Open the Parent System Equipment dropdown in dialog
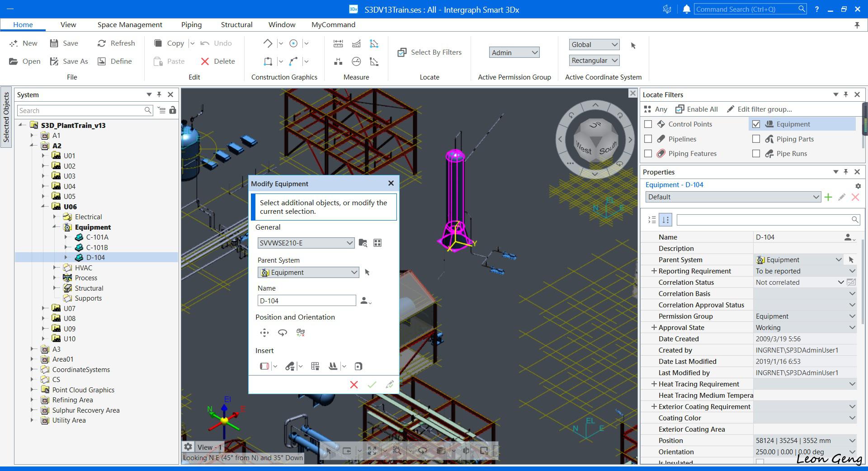 308,273
